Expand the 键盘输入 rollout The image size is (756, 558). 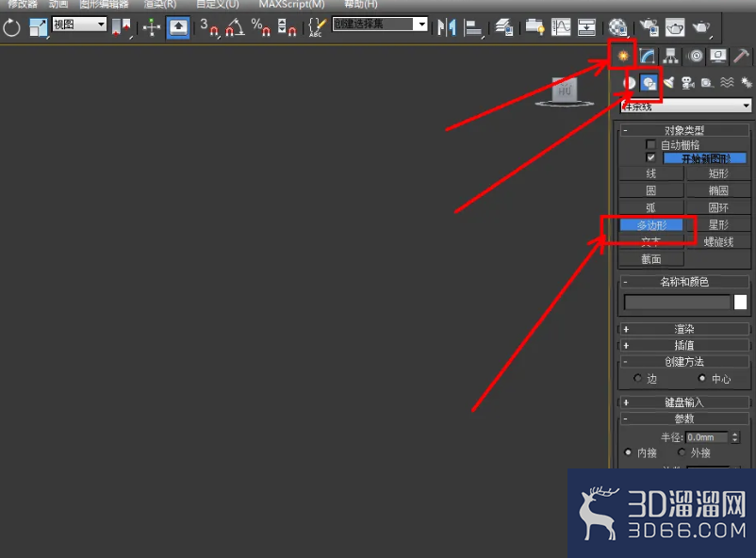pyautogui.click(x=684, y=402)
